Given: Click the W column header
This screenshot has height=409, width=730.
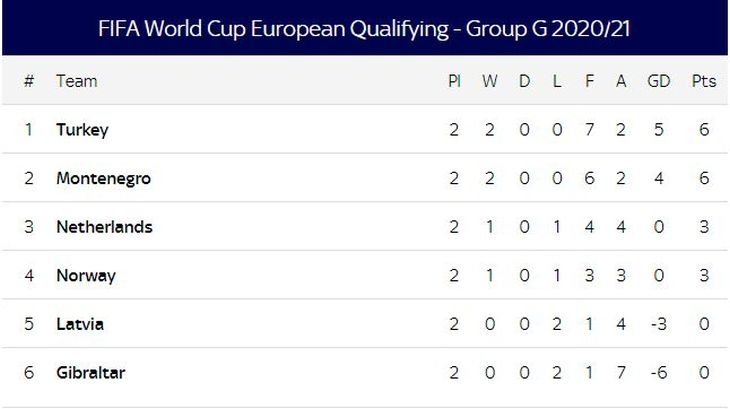Looking at the screenshot, I should pyautogui.click(x=490, y=81).
